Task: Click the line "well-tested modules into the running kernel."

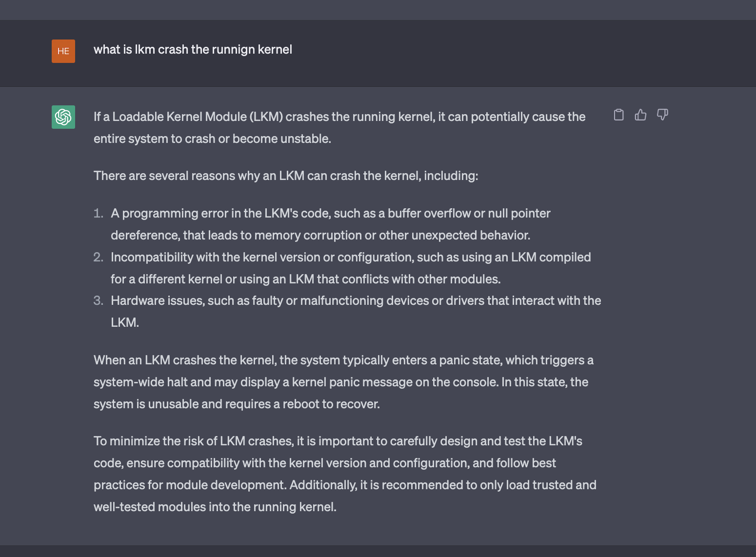Action: [215, 507]
